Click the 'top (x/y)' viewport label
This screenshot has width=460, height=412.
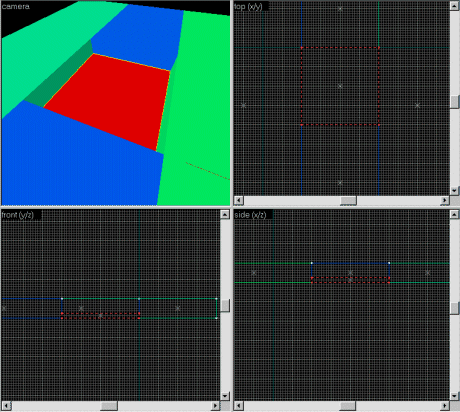coord(248,7)
